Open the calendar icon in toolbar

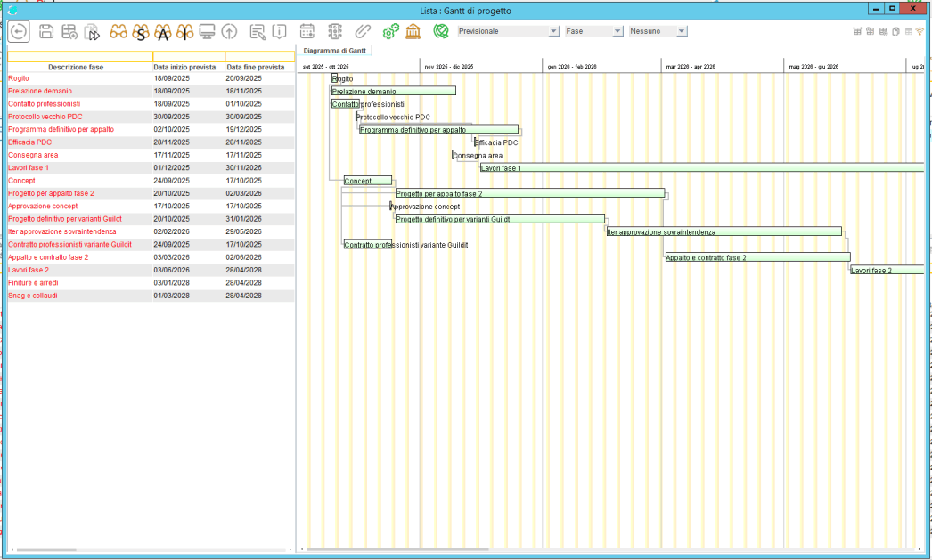point(307,32)
